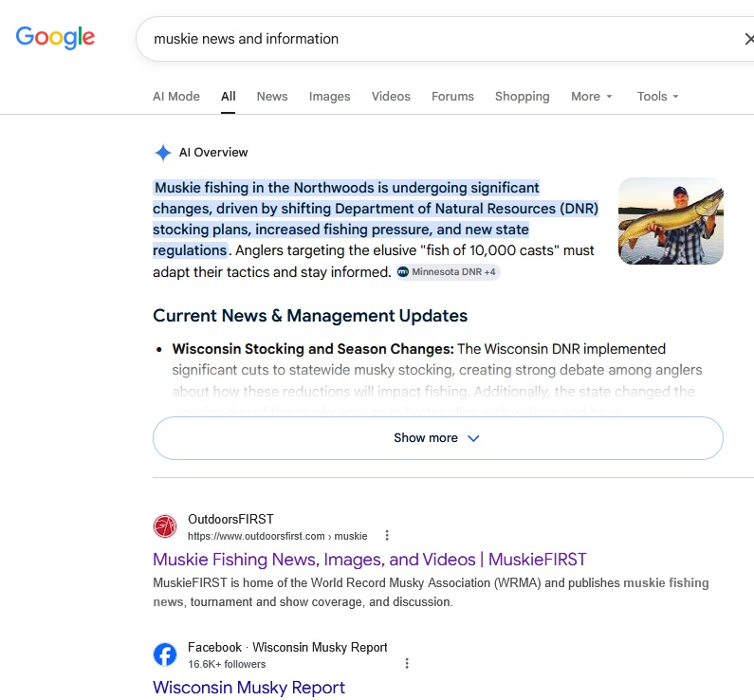The image size is (754, 700).
Task: Open the News tab
Action: click(271, 96)
